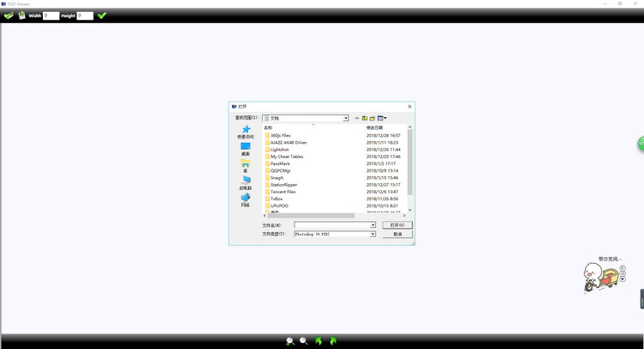This screenshot has width=644, height=349.
Task: Click the green floating widget at right edge
Action: pos(641,144)
